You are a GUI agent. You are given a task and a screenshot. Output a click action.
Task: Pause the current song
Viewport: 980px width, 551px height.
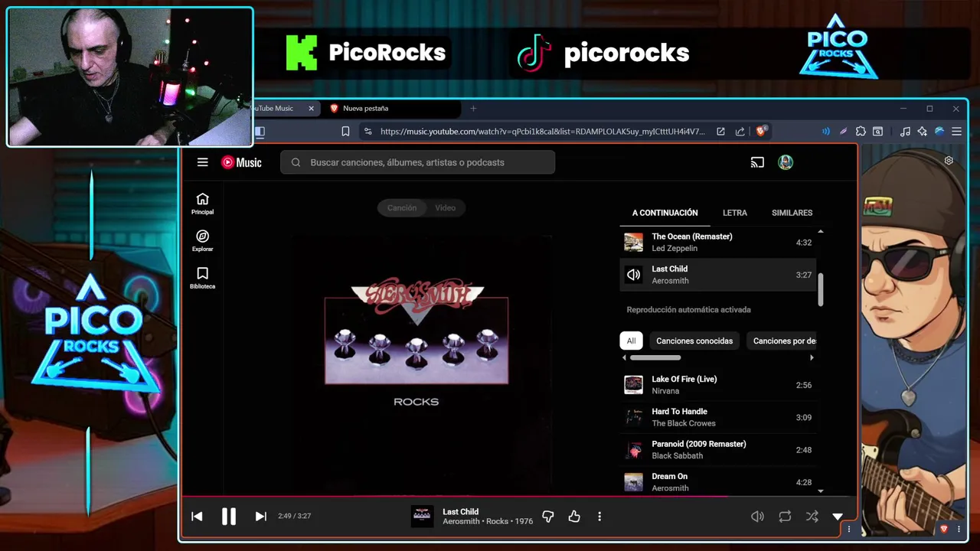229,517
